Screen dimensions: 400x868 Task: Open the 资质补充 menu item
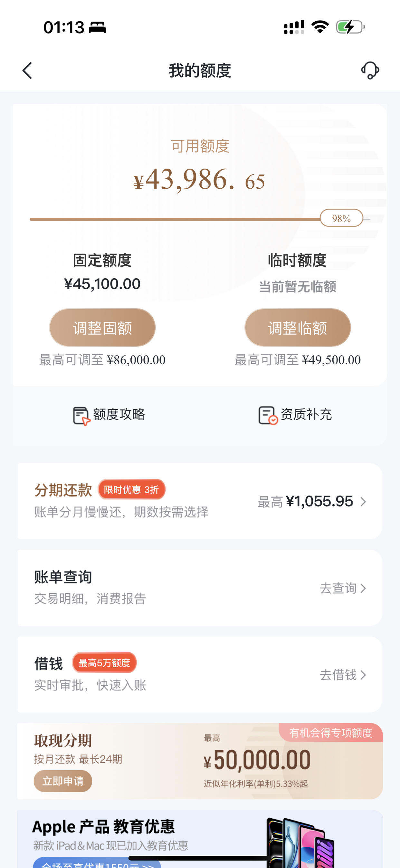295,415
